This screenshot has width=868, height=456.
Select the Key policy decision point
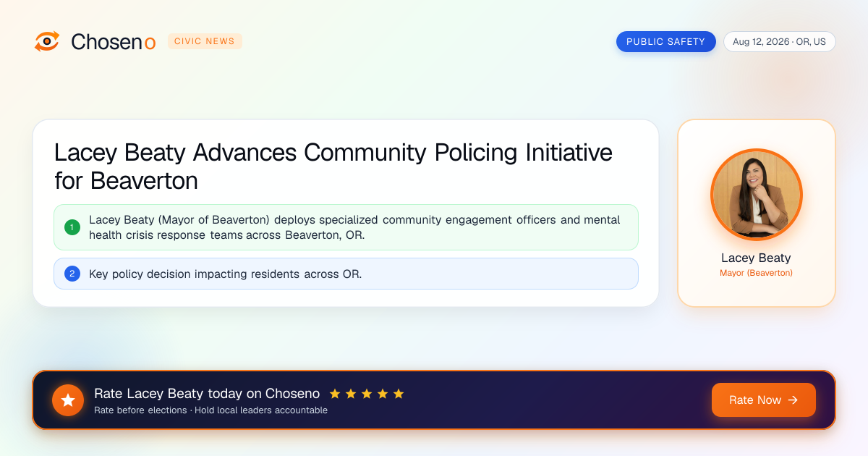click(346, 274)
